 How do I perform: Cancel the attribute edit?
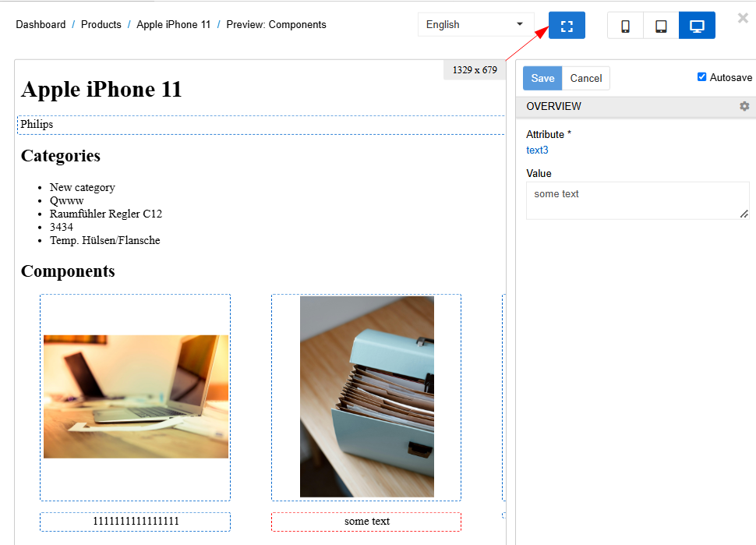point(586,78)
